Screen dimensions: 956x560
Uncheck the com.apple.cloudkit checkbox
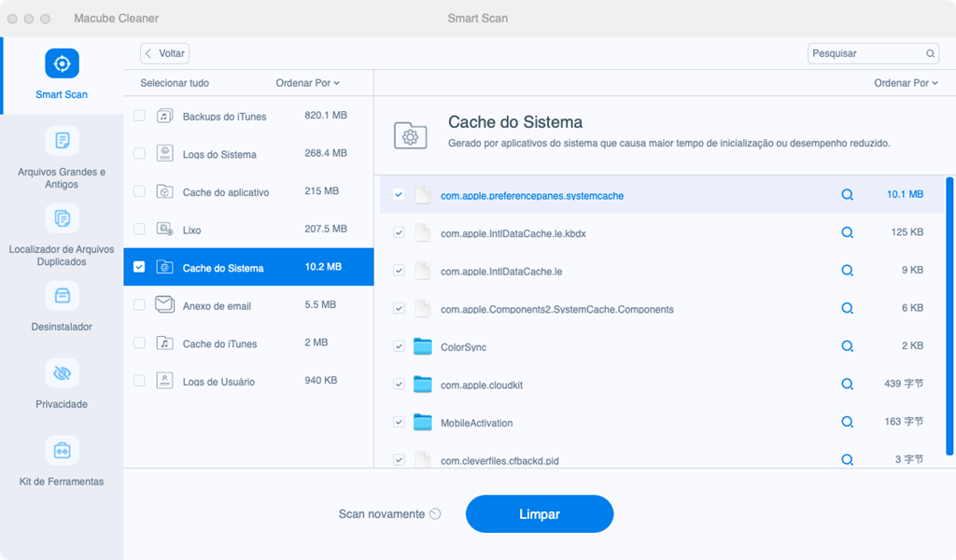(399, 384)
